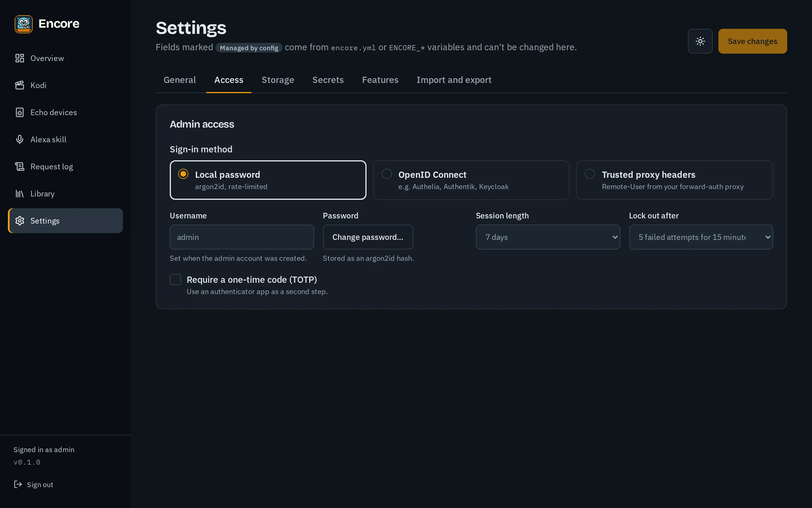Click the 'v0.1.0' version text

tap(27, 462)
